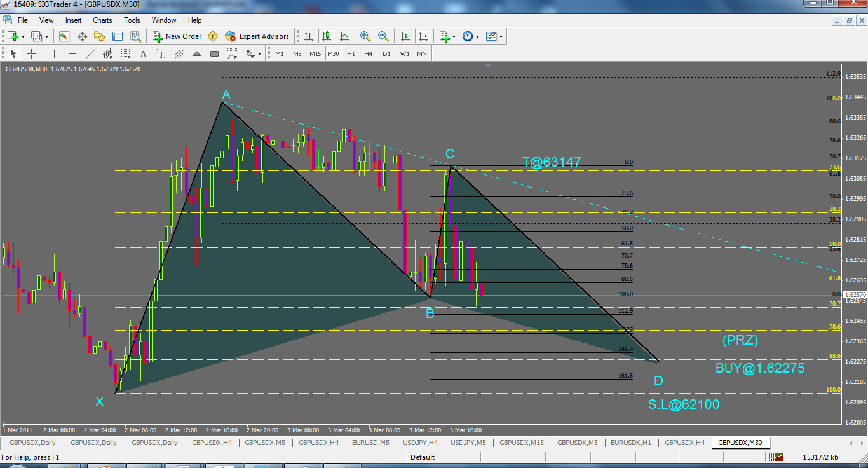
Task: Open the Periods clock icon
Action: pyautogui.click(x=468, y=36)
